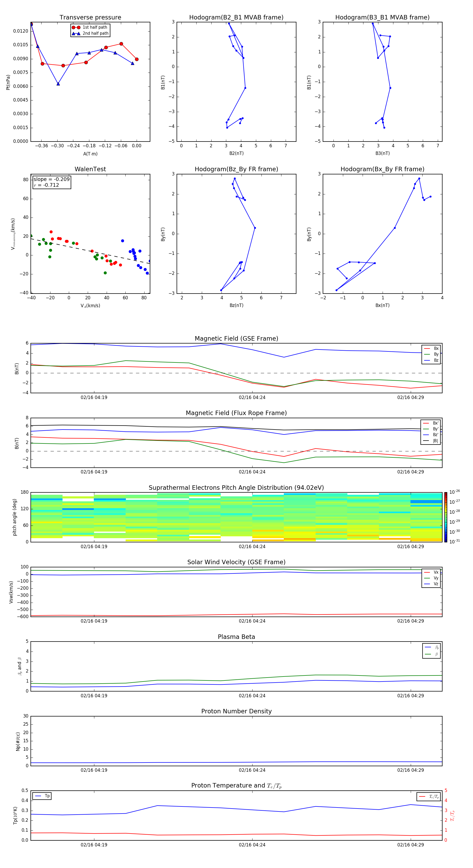473x868 pixels.
Task: Click the "1st half path" legend entry
Action: click(90, 27)
